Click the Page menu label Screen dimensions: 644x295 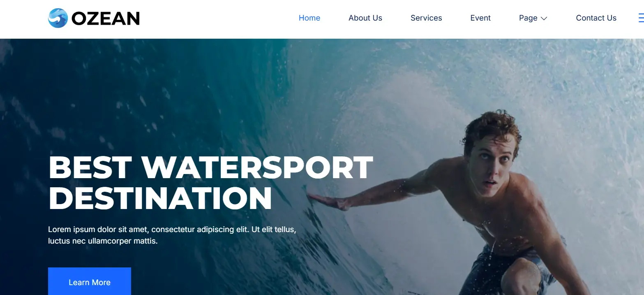528,18
